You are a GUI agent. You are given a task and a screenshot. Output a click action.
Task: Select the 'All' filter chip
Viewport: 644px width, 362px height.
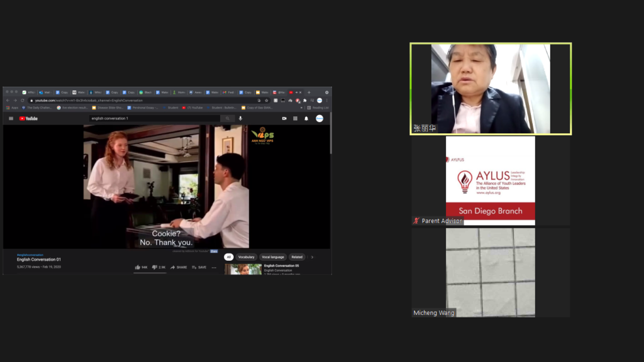click(x=229, y=257)
